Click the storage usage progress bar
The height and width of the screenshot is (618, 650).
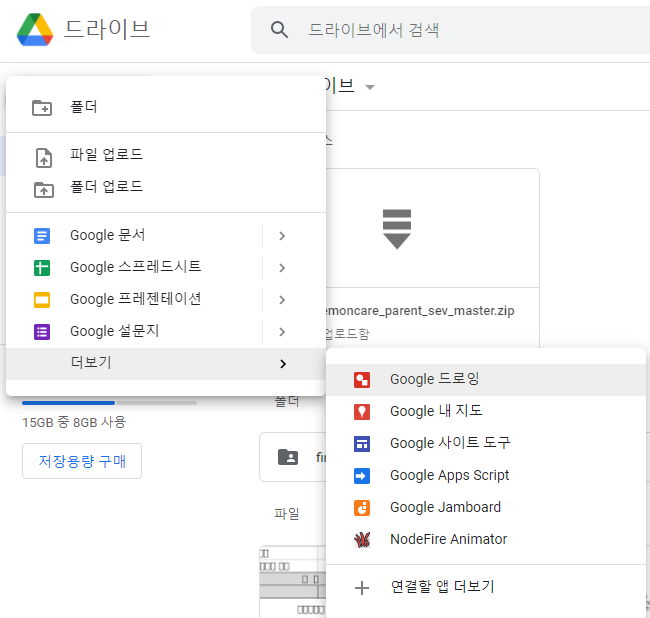click(x=109, y=402)
